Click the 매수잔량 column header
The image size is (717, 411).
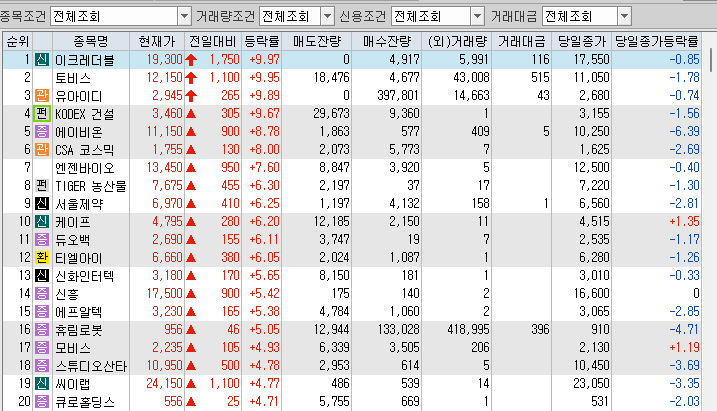click(x=387, y=42)
